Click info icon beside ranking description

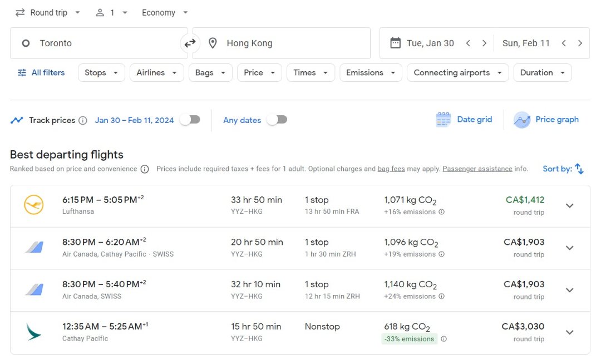(x=145, y=169)
